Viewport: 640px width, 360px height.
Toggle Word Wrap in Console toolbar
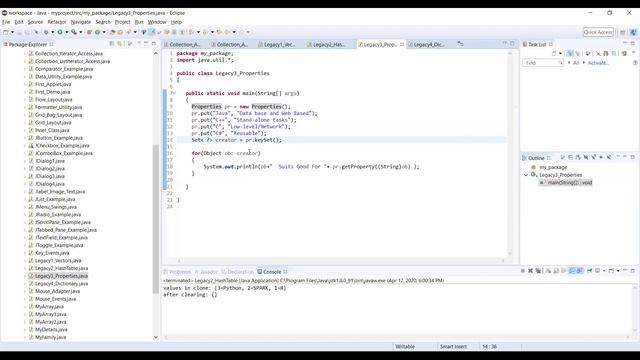[563, 271]
